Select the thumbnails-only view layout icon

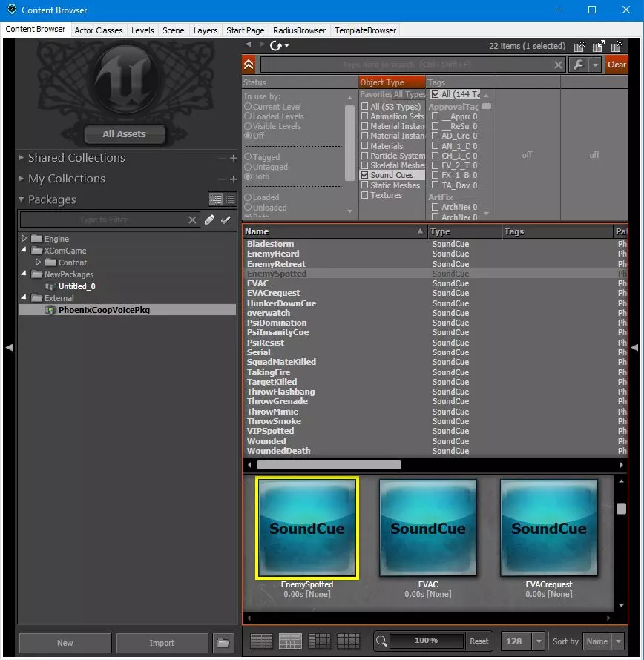click(x=348, y=641)
